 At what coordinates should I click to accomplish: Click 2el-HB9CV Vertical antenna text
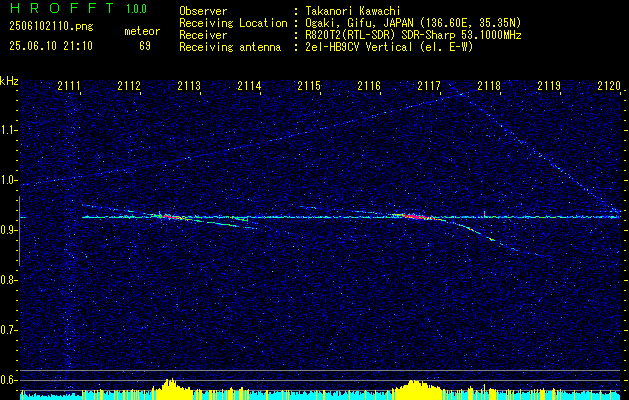click(389, 47)
